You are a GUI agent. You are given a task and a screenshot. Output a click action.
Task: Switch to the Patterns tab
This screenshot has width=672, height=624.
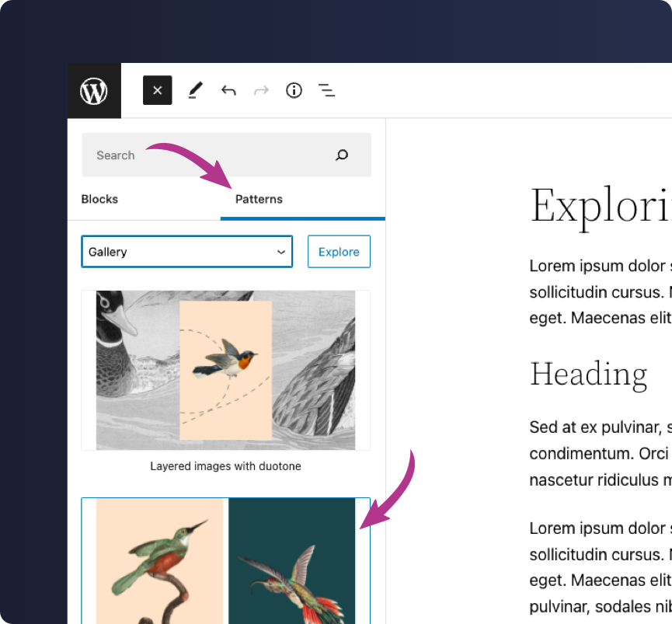[259, 199]
